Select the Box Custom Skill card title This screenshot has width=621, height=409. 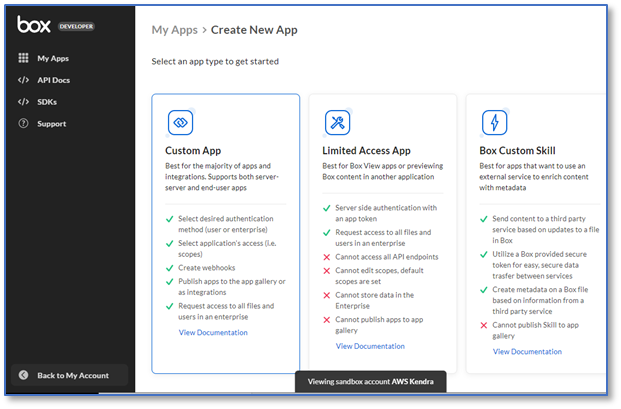(x=517, y=150)
